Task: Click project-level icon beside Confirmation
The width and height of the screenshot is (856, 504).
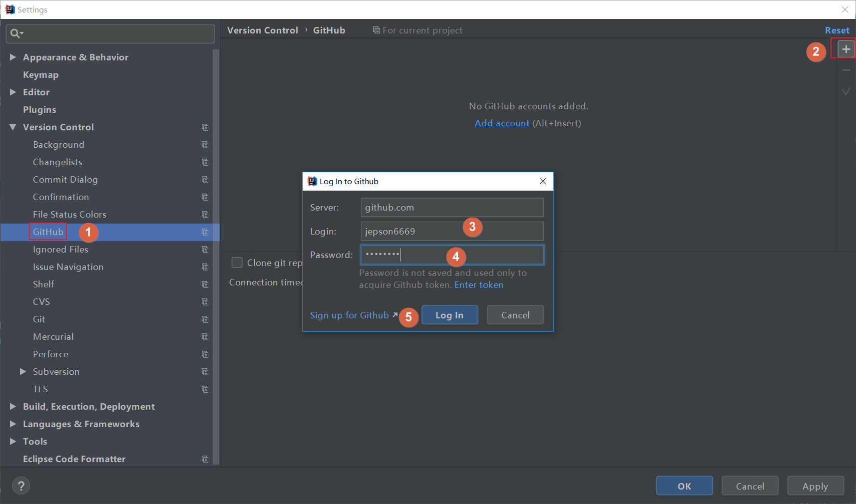Action: (x=205, y=197)
